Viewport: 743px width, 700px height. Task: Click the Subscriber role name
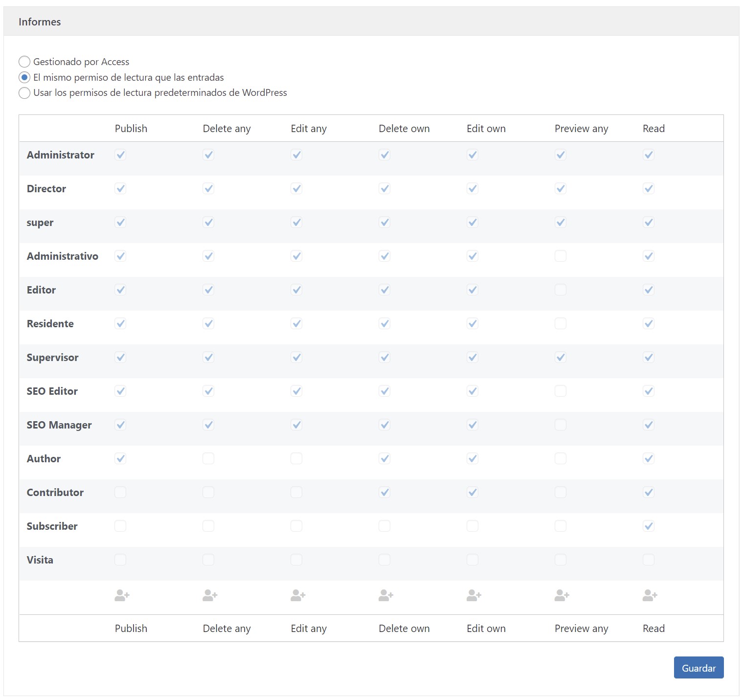(52, 526)
